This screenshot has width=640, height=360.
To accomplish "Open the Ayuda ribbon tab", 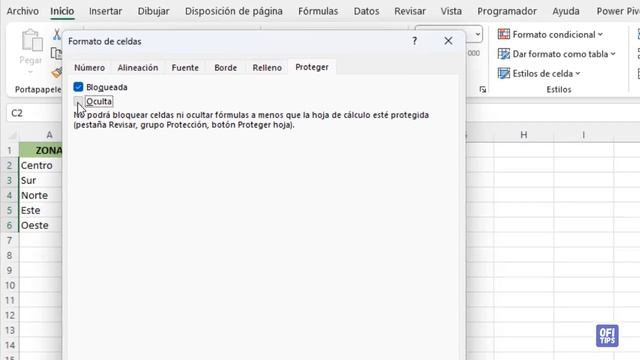I will pyautogui.click(x=566, y=11).
